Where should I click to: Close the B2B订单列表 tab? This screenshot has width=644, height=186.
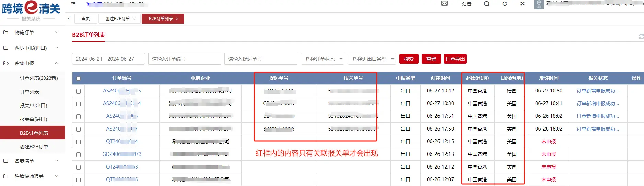coord(177,19)
